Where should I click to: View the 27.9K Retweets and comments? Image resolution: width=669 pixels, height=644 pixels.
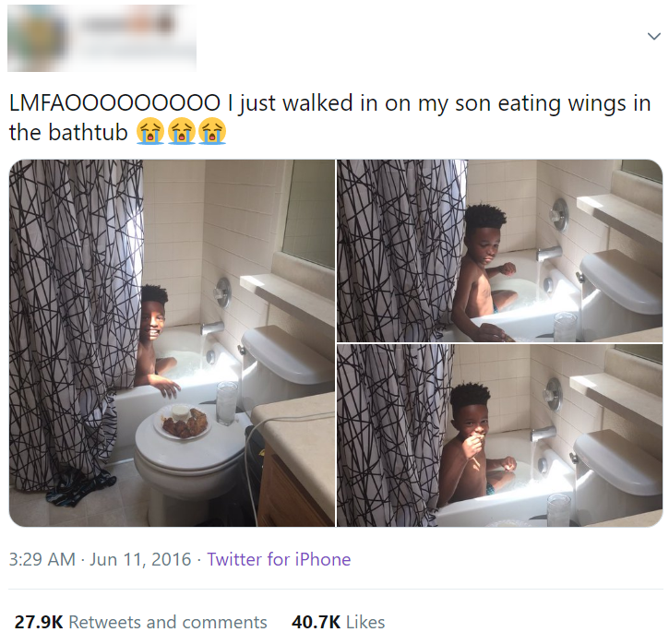tap(141, 622)
